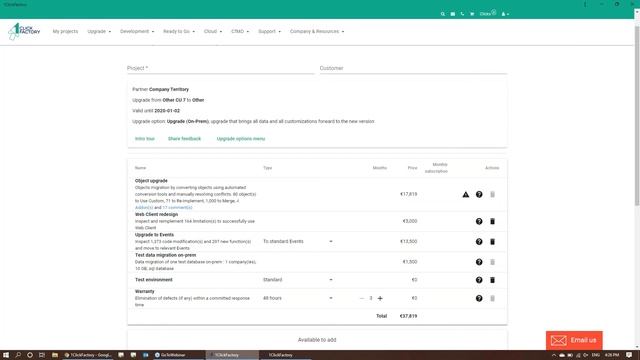Click Valid until 2020-01-02 text

click(156, 111)
